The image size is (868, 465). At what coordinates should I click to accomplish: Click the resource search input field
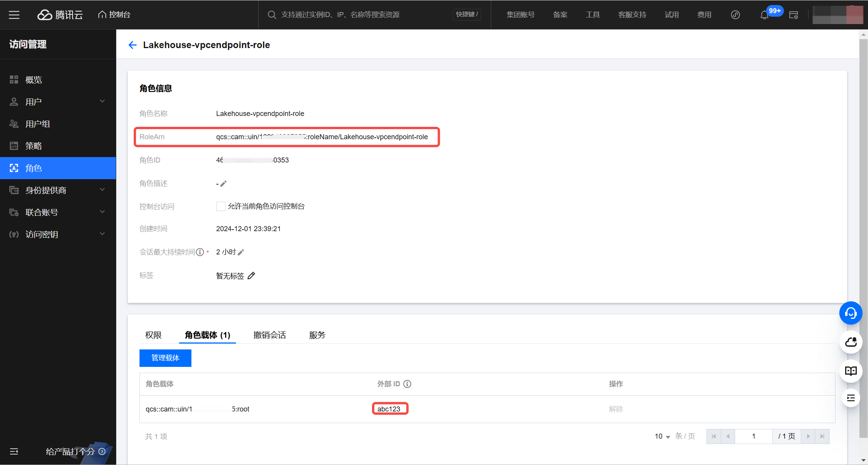(360, 15)
